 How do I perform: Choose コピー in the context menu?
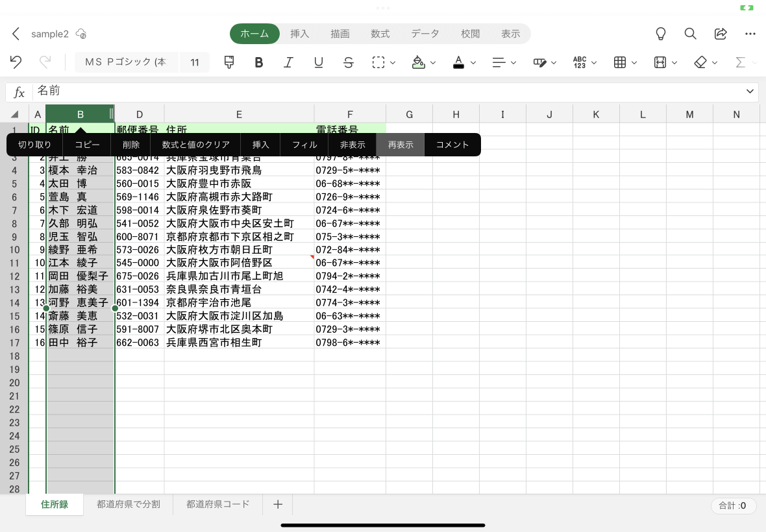pos(87,145)
